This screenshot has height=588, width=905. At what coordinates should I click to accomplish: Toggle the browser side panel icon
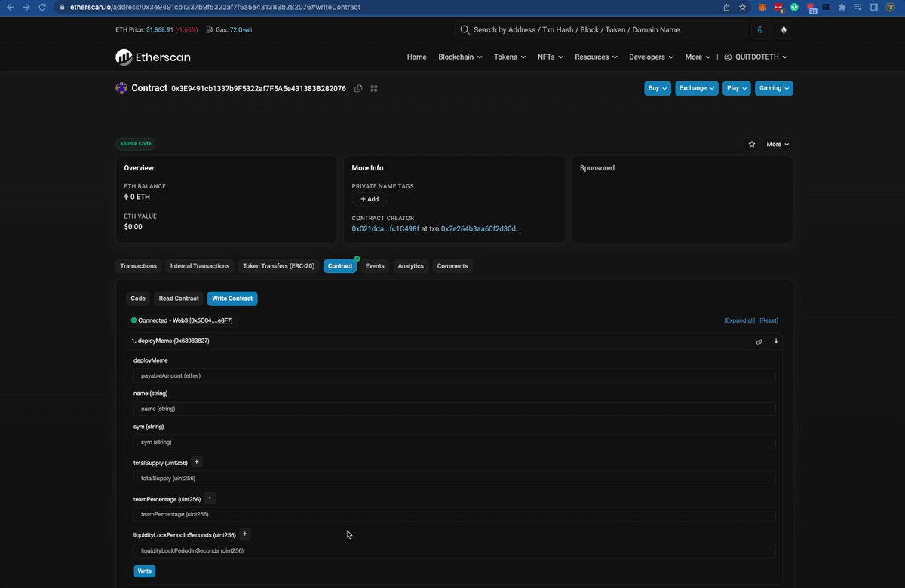[x=874, y=7]
